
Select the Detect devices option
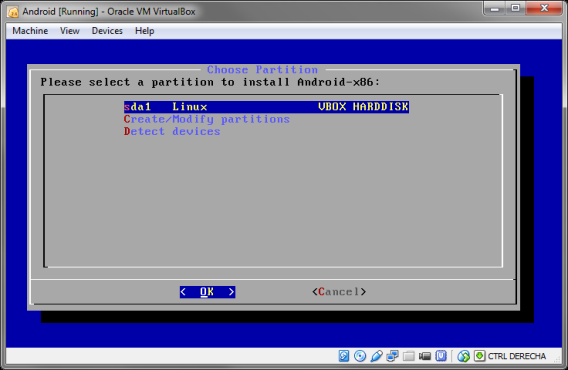[x=172, y=131]
